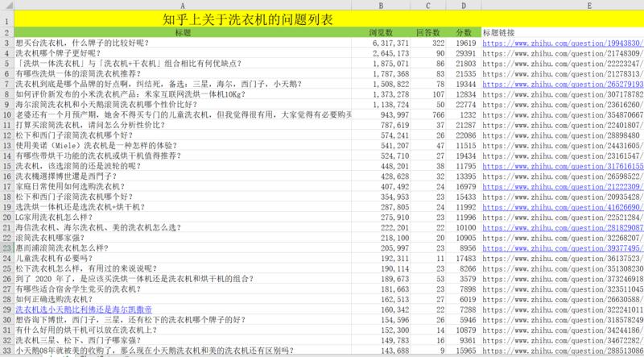The height and width of the screenshot is (357, 644).
Task: Select the view count 943,997
Action: pyautogui.click(x=381, y=114)
